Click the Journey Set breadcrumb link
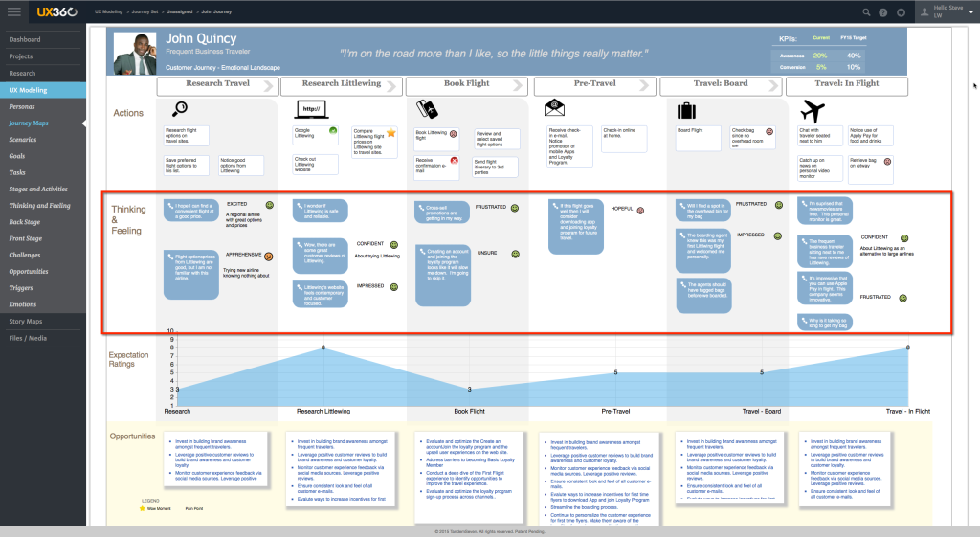This screenshot has width=980, height=537. tap(145, 11)
